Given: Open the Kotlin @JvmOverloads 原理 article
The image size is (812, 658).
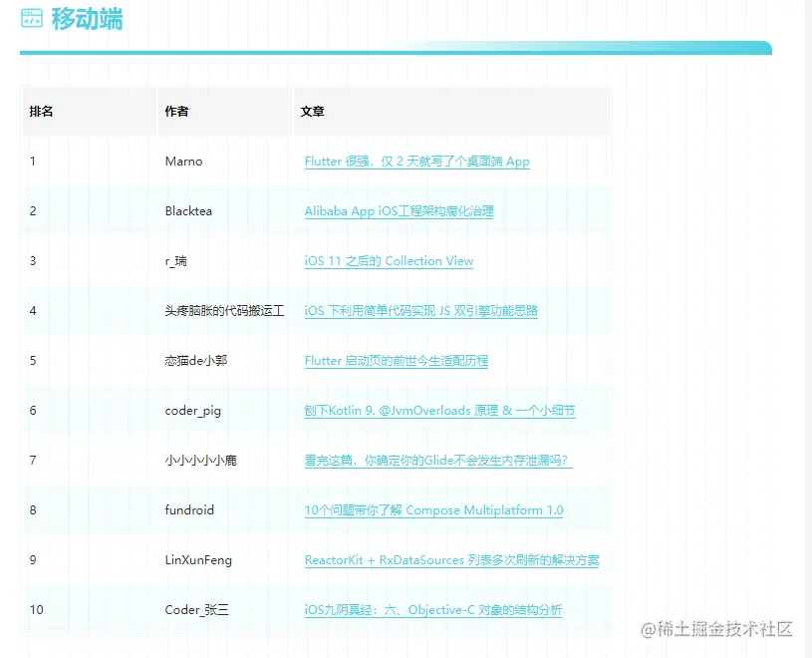Looking at the screenshot, I should click(442, 411).
